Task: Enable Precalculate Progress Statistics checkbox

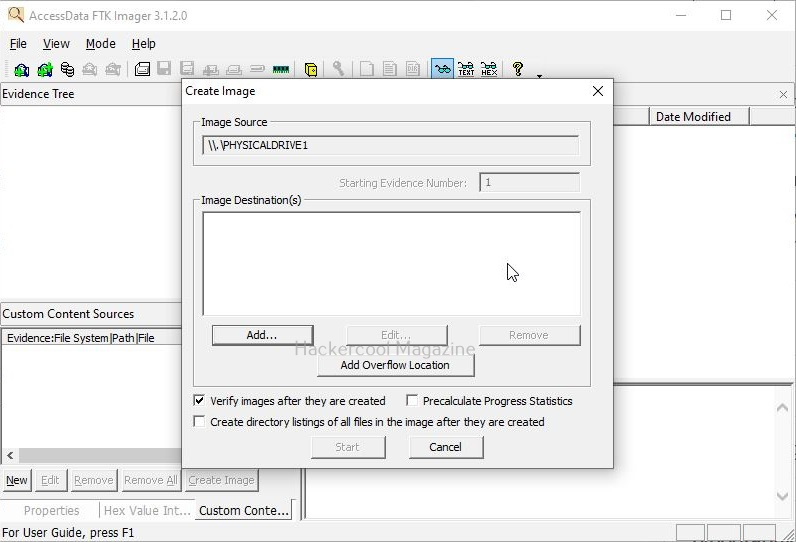Action: pos(412,401)
